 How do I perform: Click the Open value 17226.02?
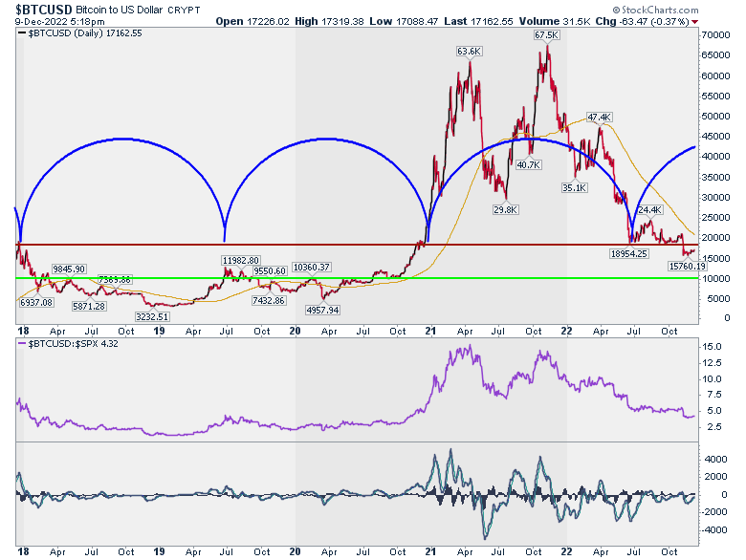point(269,21)
